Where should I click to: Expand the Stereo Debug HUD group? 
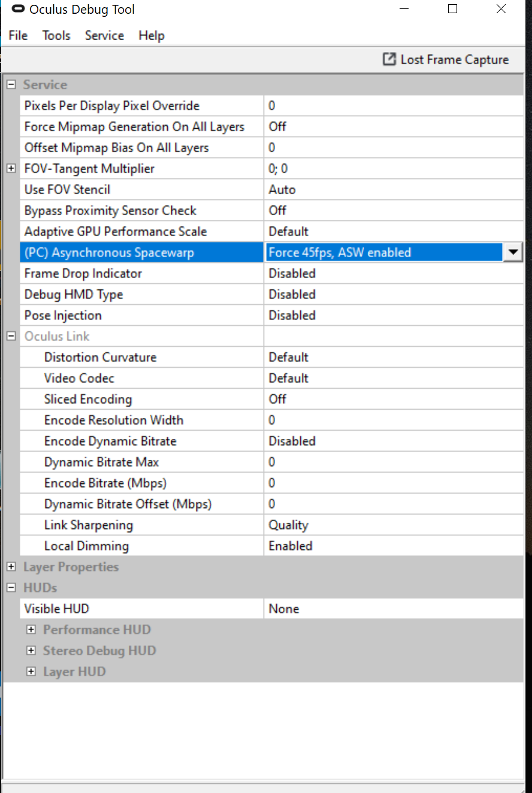click(x=31, y=650)
